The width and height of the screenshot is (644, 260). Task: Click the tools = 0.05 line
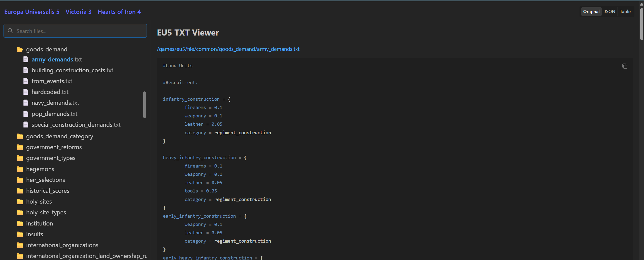[x=200, y=191]
